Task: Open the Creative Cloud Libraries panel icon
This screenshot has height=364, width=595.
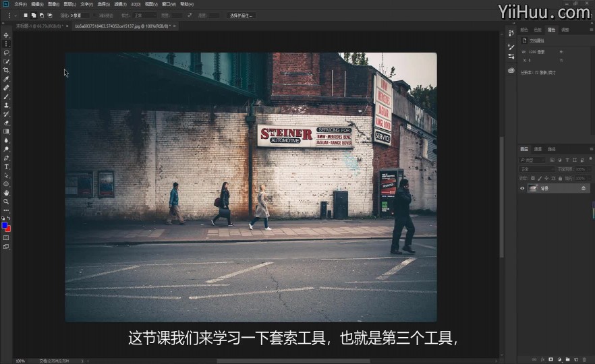Action: click(x=511, y=70)
